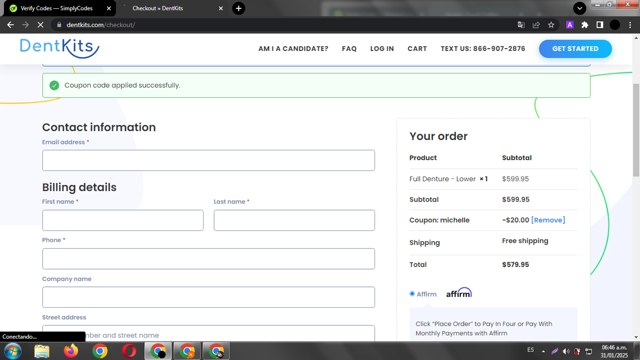The height and width of the screenshot is (360, 640).
Task: Open the translate page icon
Action: (521, 25)
